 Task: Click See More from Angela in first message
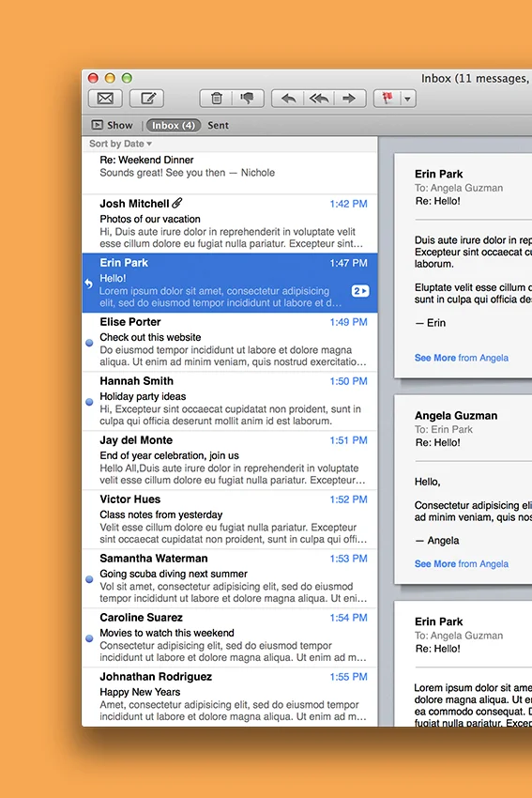[x=462, y=358]
